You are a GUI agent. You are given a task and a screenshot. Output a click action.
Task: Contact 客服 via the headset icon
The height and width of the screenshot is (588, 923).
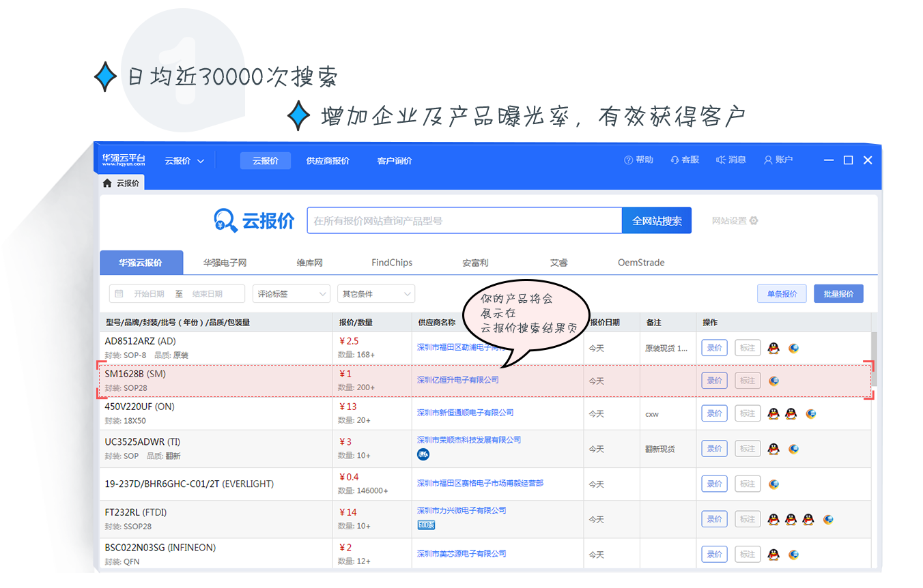pyautogui.click(x=674, y=160)
